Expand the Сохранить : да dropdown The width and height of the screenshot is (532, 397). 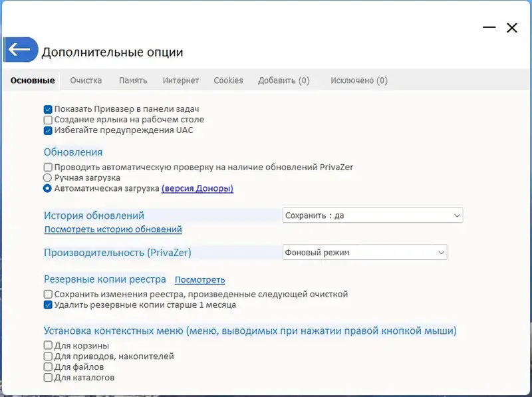click(x=372, y=215)
